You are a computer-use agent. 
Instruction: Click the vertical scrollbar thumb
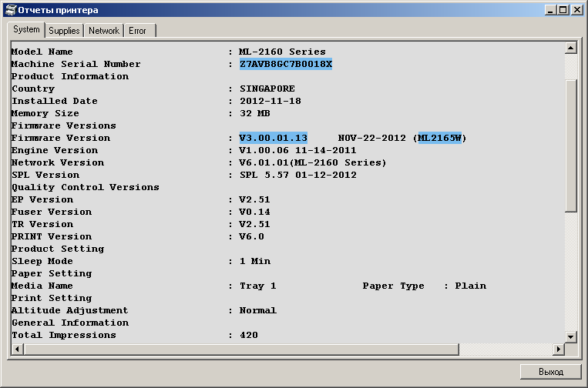pos(570,145)
